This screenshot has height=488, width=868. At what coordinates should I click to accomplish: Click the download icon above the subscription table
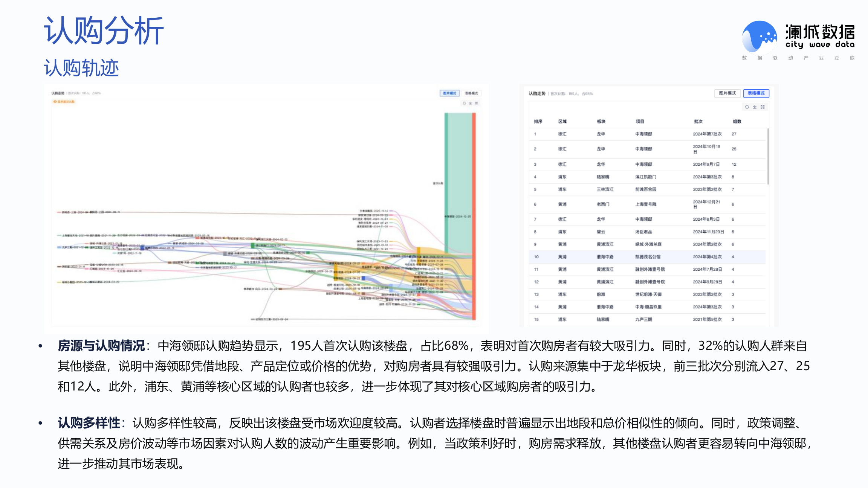click(x=755, y=107)
